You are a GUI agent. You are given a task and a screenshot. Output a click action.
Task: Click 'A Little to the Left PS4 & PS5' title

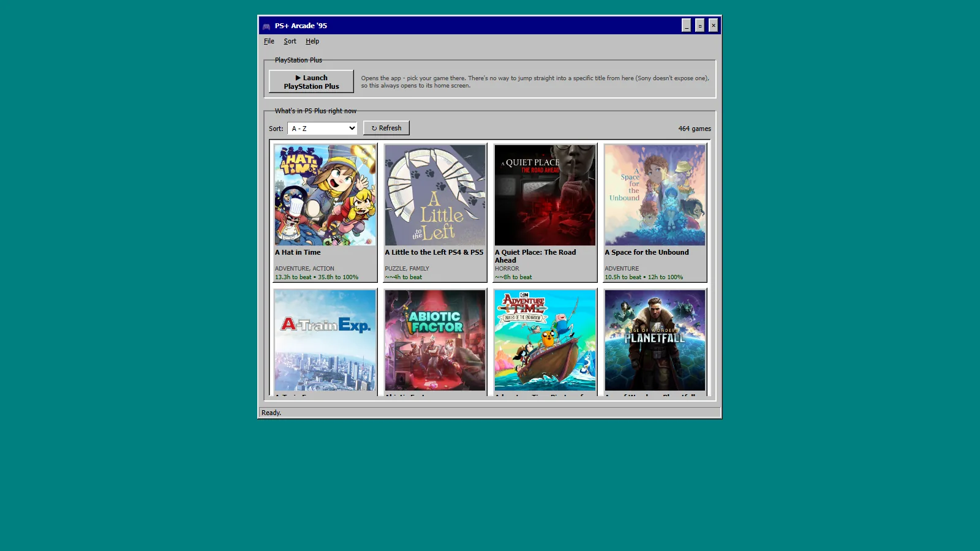click(x=434, y=252)
